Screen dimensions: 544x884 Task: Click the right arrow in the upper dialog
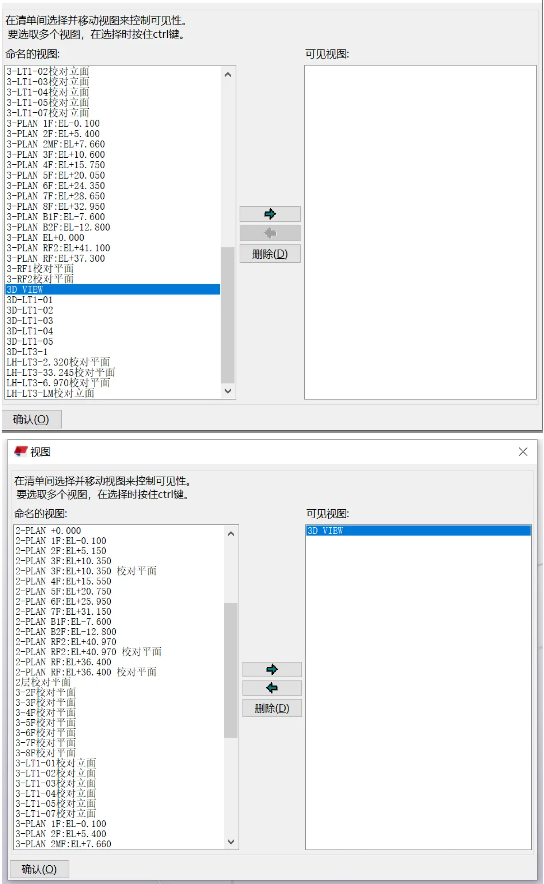point(270,214)
